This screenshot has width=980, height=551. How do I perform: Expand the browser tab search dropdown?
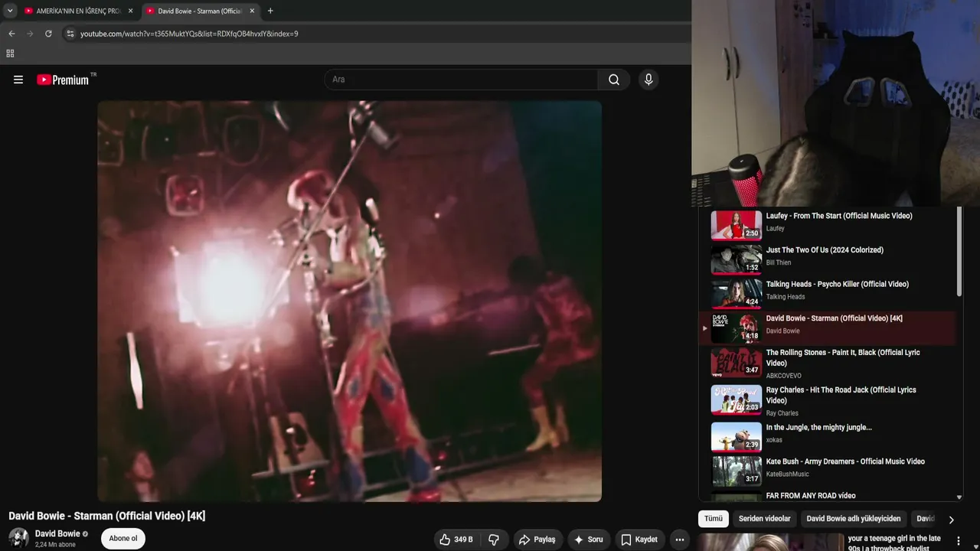[x=10, y=11]
